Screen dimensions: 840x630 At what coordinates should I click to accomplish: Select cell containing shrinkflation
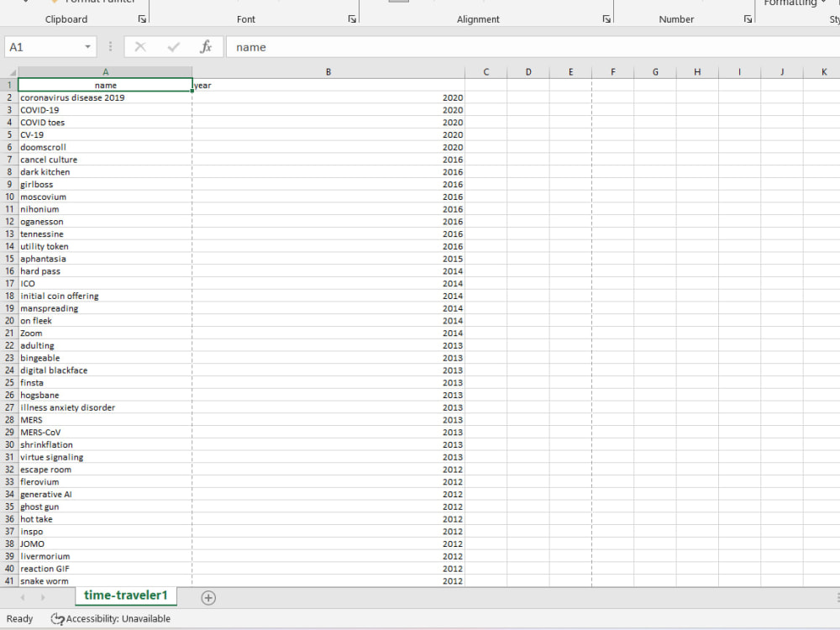106,444
